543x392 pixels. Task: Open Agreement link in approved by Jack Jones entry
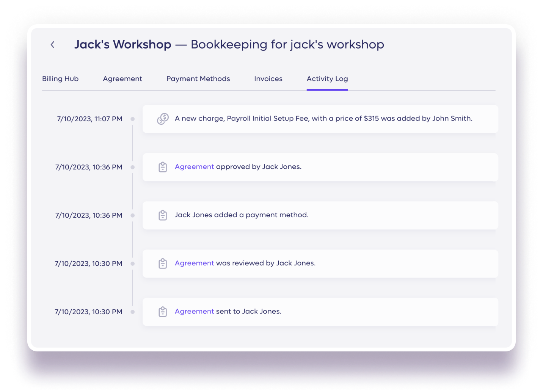click(x=194, y=167)
